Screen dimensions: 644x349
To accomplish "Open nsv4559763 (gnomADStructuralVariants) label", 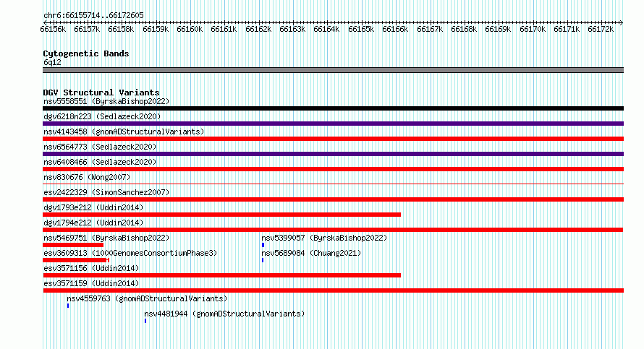I will pyautogui.click(x=147, y=298).
